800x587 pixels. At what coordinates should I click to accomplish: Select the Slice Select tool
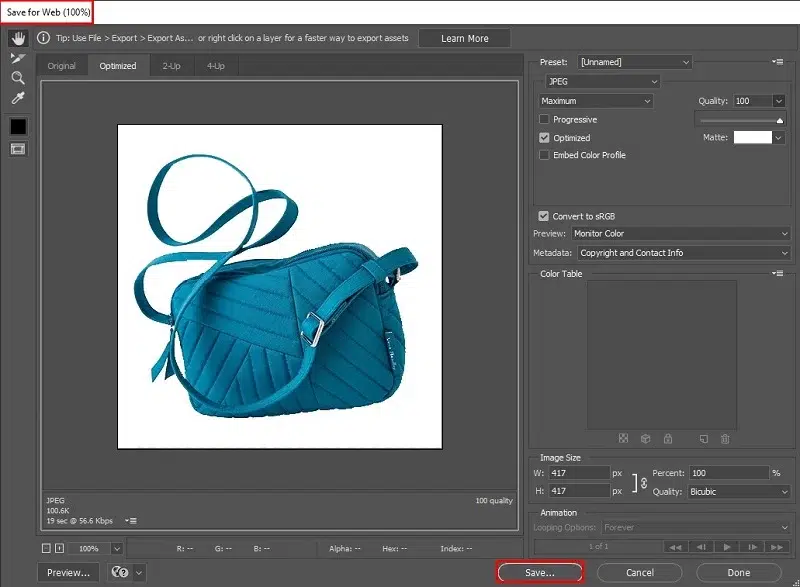[18, 58]
